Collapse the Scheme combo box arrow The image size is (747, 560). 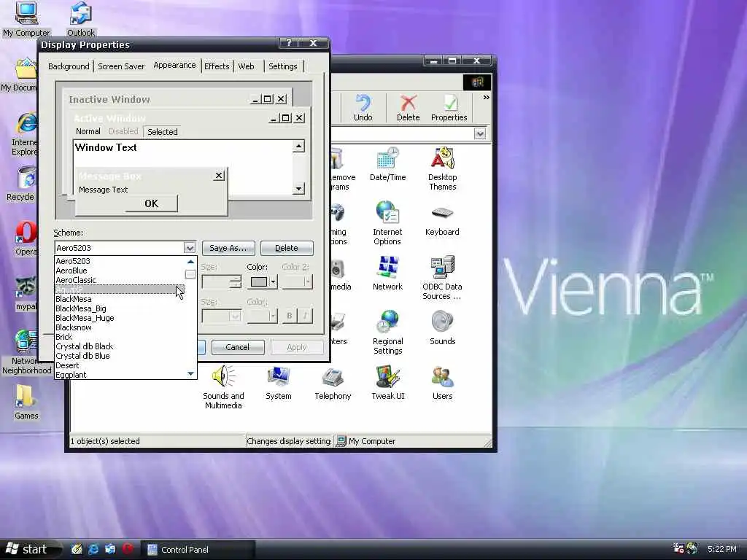(189, 248)
